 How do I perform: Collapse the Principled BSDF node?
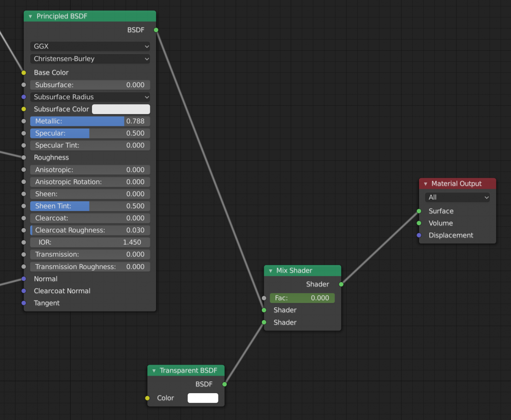tap(30, 16)
